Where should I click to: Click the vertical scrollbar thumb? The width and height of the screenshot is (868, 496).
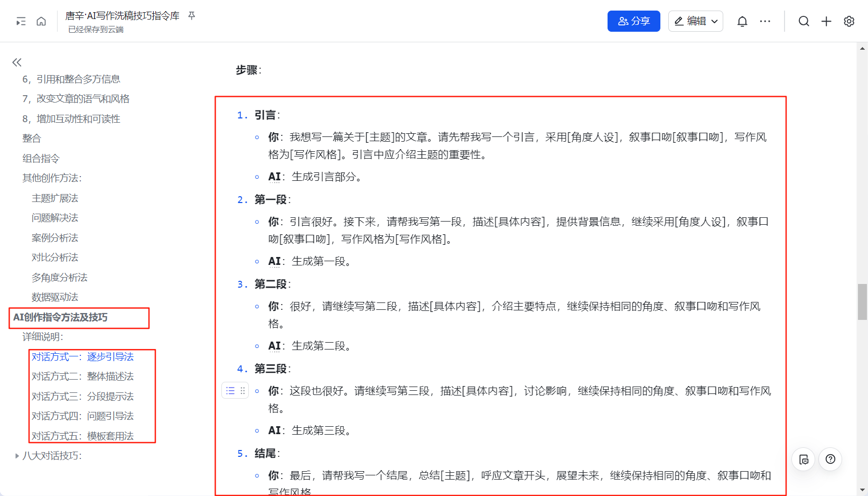pyautogui.click(x=862, y=302)
